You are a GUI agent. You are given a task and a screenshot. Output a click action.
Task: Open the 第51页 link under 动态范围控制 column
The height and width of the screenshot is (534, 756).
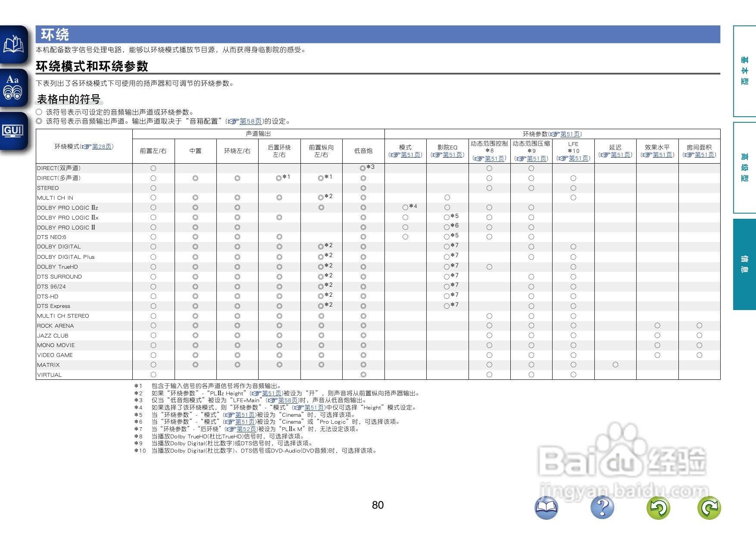(494, 159)
